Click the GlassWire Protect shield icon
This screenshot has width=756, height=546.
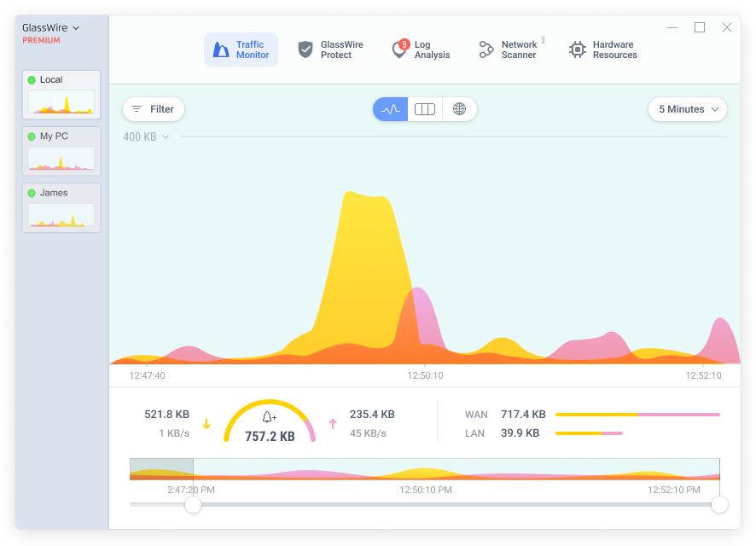pyautogui.click(x=305, y=49)
